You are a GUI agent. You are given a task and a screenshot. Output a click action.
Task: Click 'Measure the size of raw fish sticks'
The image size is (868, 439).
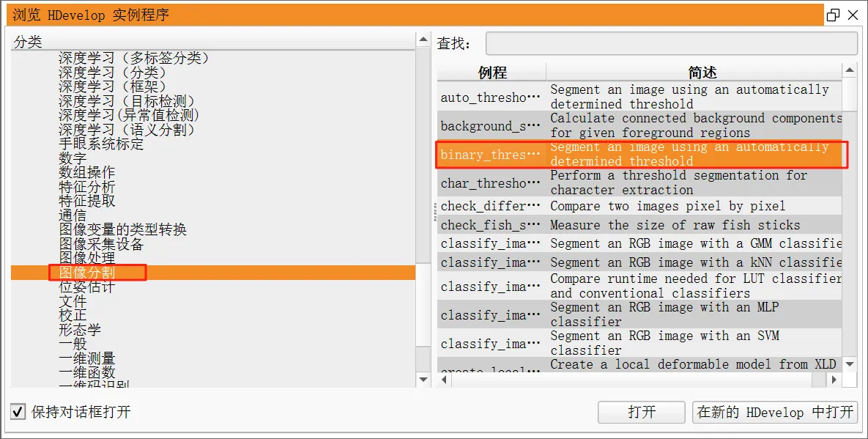point(675,225)
